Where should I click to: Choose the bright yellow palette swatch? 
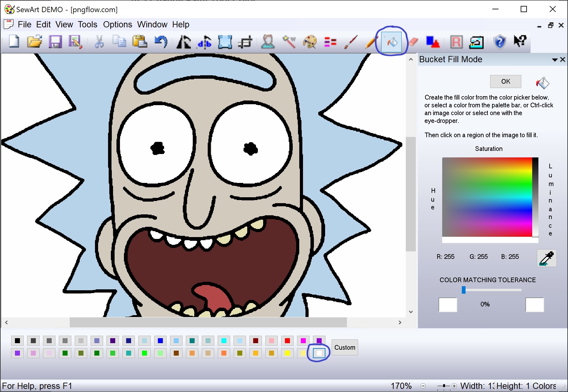click(287, 353)
